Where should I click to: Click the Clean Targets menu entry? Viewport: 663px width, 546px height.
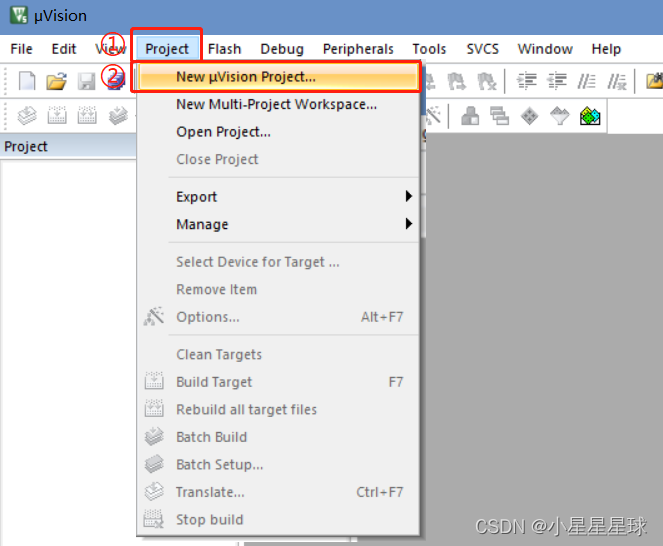pos(278,354)
